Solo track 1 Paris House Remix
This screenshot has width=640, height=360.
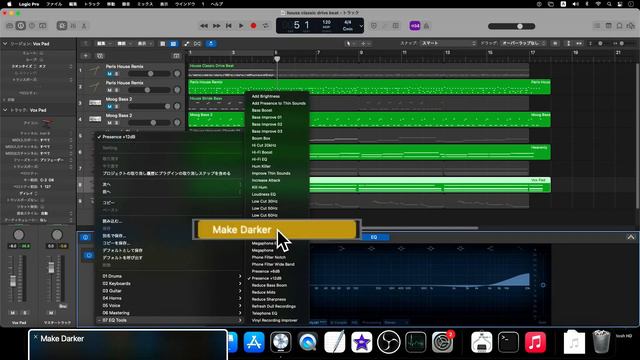point(116,74)
